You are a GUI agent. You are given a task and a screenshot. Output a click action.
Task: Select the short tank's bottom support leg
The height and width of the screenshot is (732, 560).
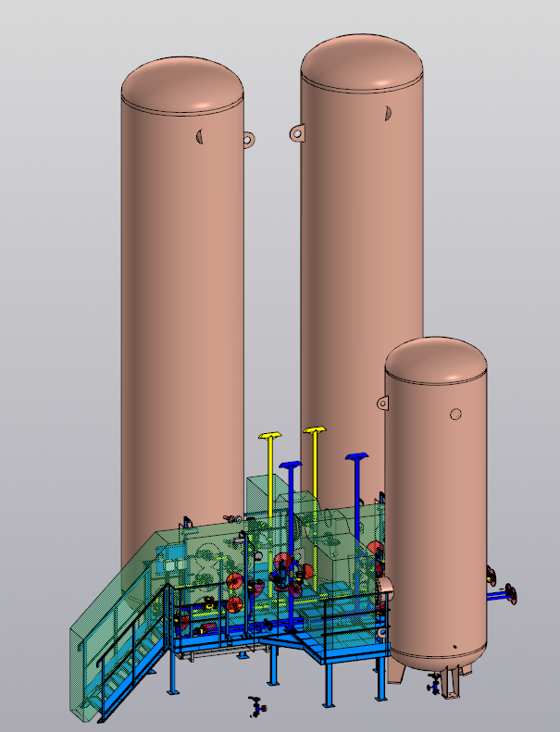pos(452,682)
